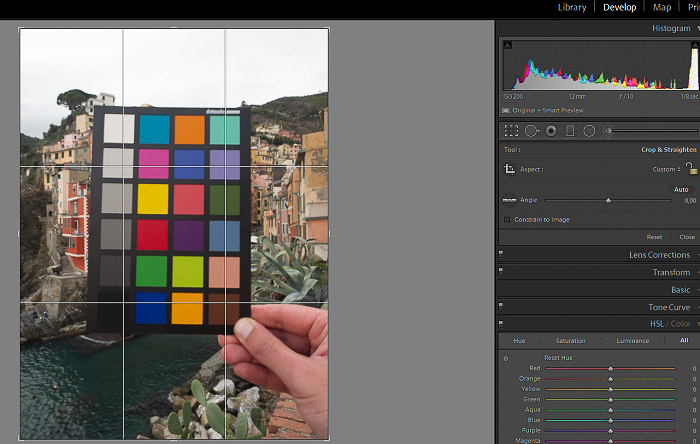Click the ISO 200 readout
Viewport: 700px width, 444px height.
[513, 96]
